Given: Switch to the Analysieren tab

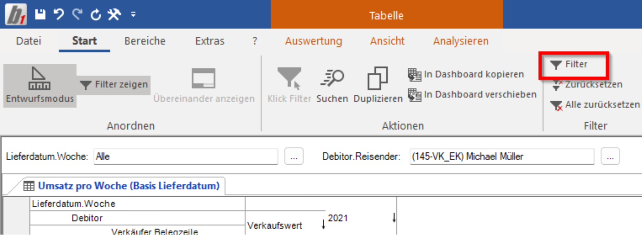Looking at the screenshot, I should (x=461, y=41).
